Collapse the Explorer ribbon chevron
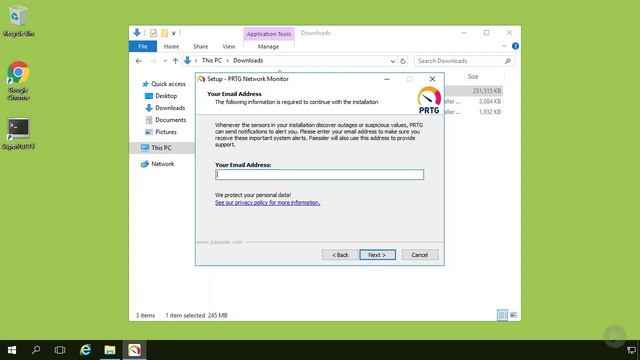Screen dimensions: 640x360 [x=504, y=46]
